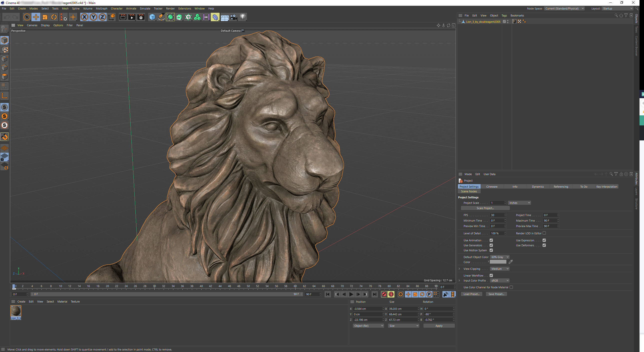
Task: Toggle the Y axis lock
Action: 93,17
